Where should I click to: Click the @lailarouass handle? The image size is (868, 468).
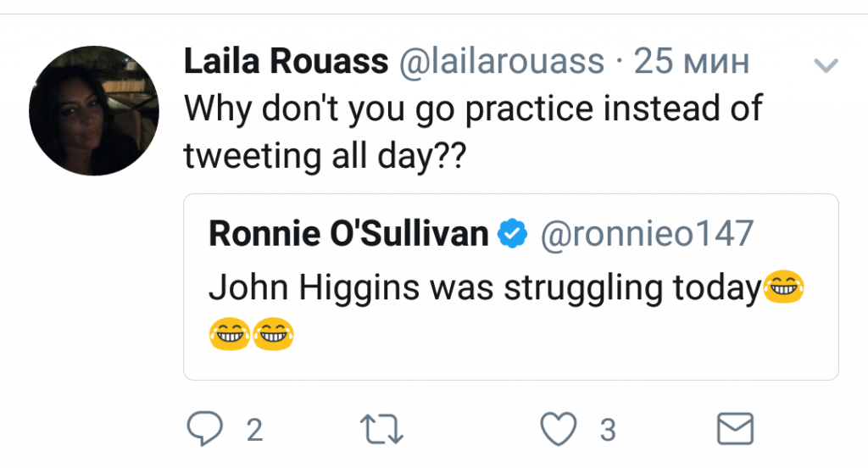coord(500,62)
